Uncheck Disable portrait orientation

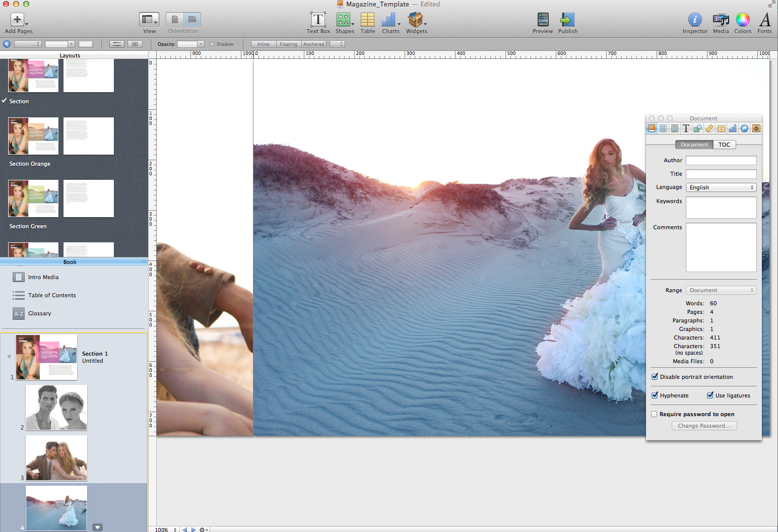point(655,377)
